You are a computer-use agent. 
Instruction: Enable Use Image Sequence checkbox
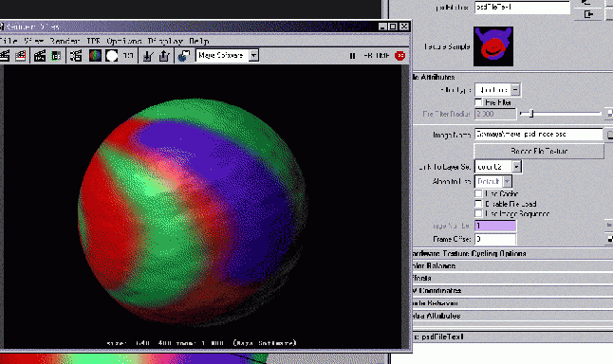478,213
